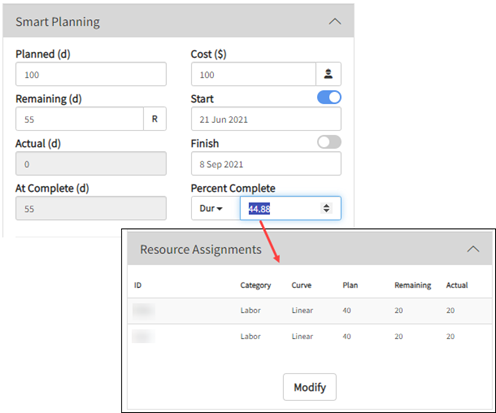Turn off the Start constraint toggle

(x=329, y=97)
